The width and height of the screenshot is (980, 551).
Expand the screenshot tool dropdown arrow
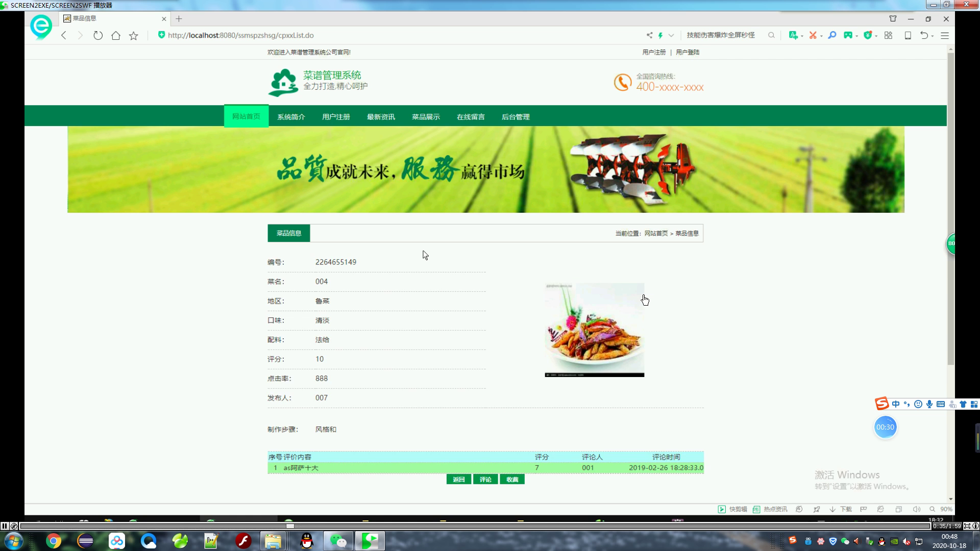click(821, 36)
